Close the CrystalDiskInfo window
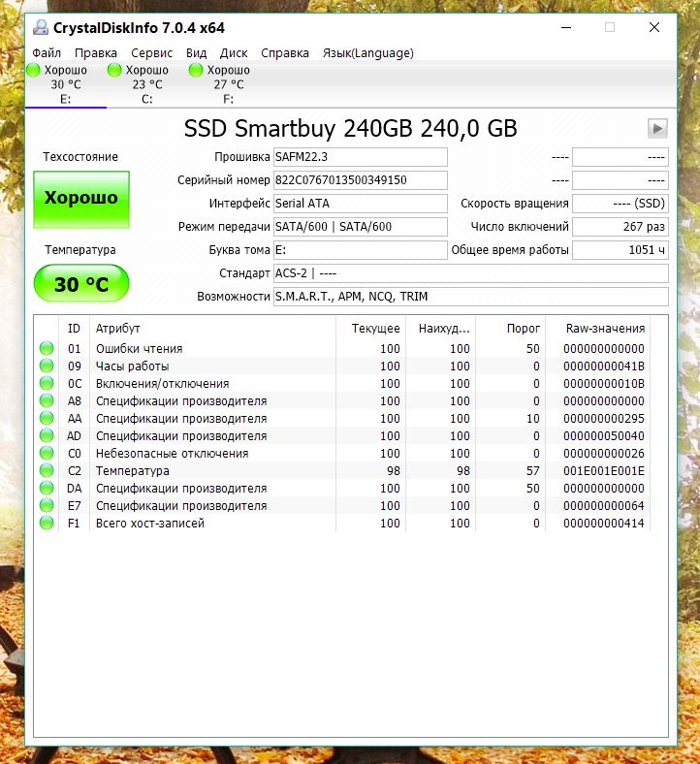 pyautogui.click(x=654, y=28)
